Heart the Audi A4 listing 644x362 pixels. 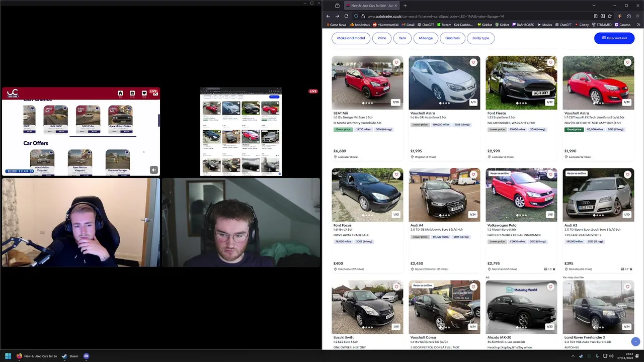pyautogui.click(x=473, y=174)
